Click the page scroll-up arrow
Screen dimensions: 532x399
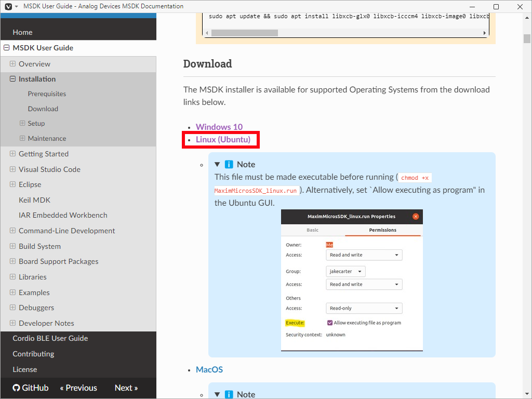coord(527,18)
